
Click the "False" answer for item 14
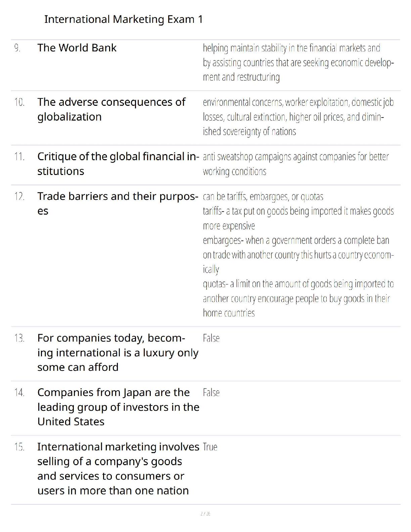point(211,393)
